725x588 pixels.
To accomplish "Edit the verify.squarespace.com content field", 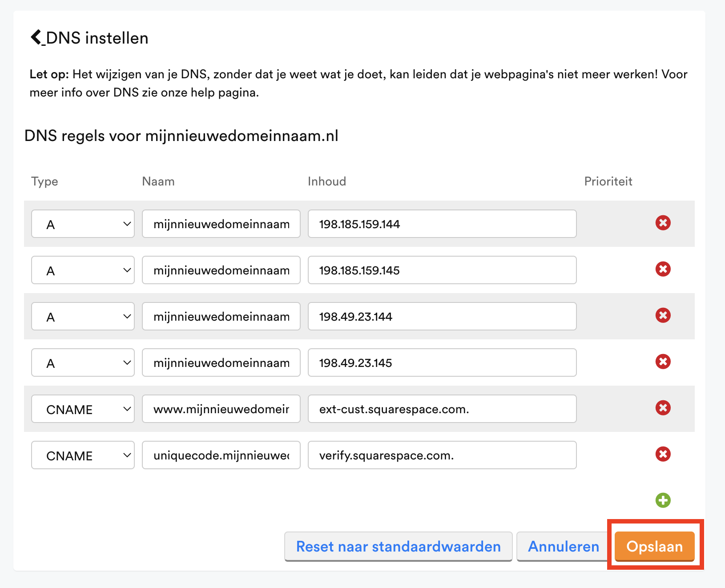I will click(x=442, y=455).
